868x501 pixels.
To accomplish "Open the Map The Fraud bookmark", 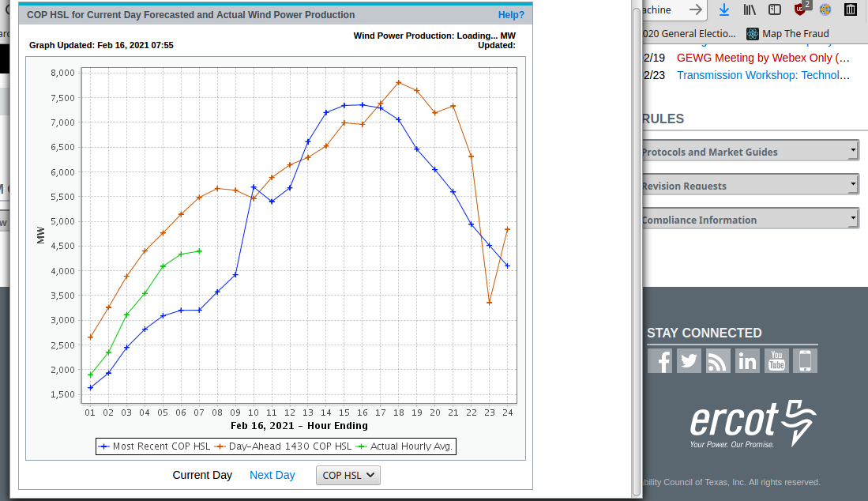I will point(787,34).
